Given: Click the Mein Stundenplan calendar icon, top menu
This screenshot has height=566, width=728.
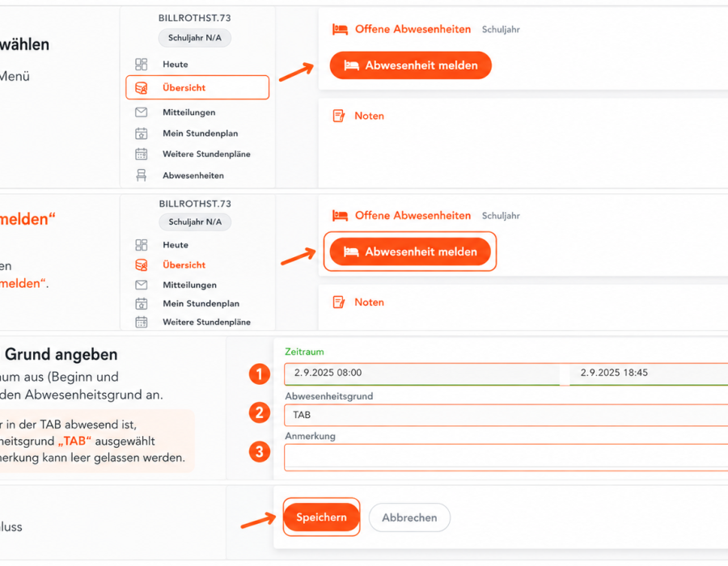Looking at the screenshot, I should (141, 133).
